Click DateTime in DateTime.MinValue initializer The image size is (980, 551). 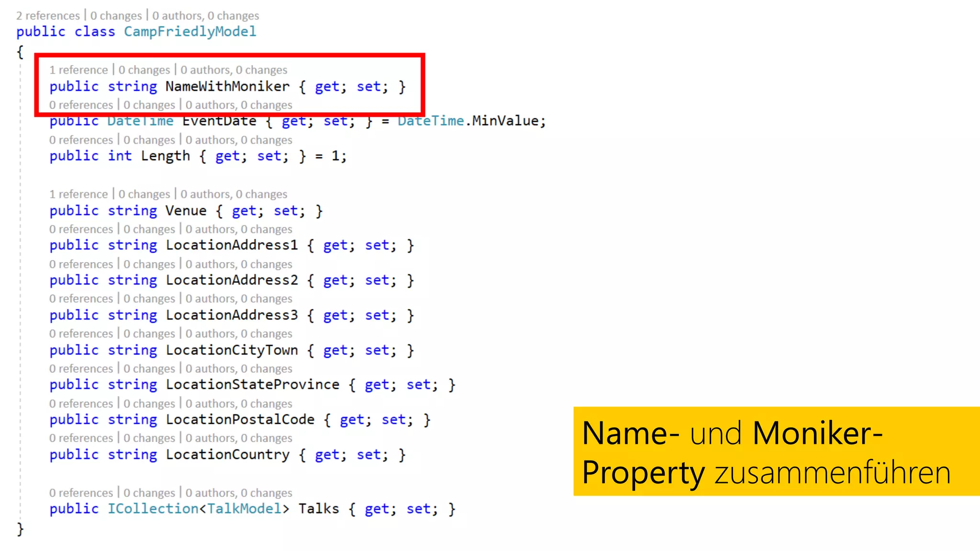tap(431, 121)
